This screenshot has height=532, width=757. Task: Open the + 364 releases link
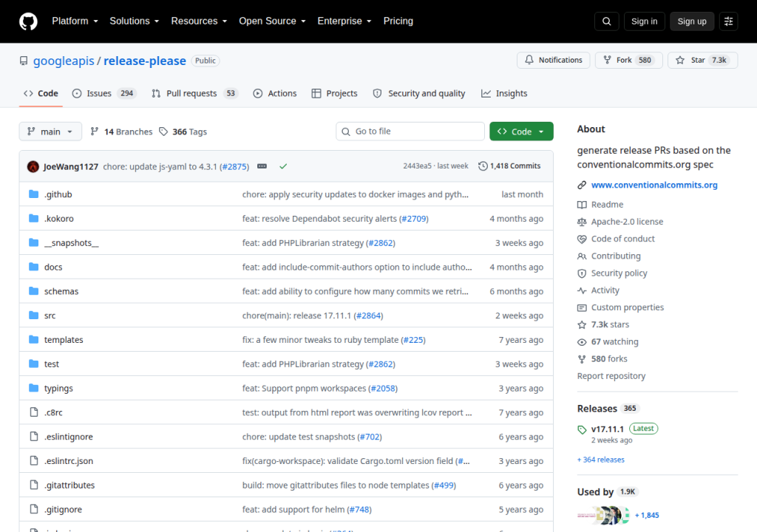[x=600, y=460]
